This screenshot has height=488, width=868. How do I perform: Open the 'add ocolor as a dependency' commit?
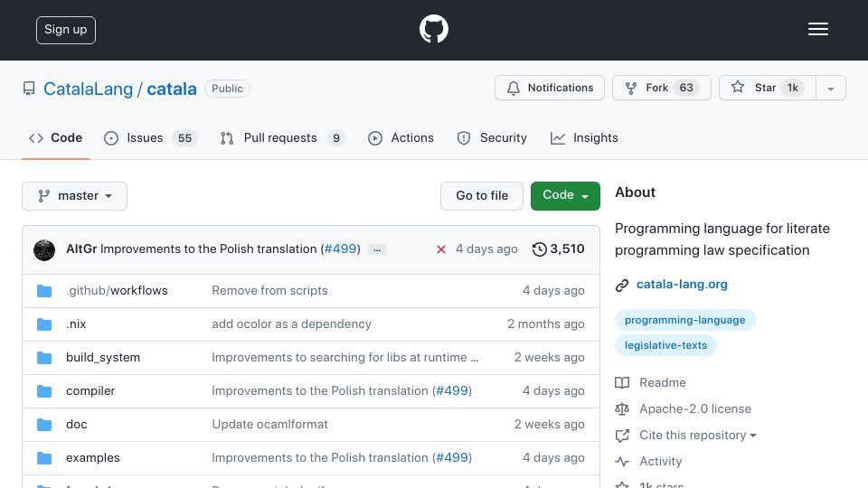pyautogui.click(x=291, y=324)
